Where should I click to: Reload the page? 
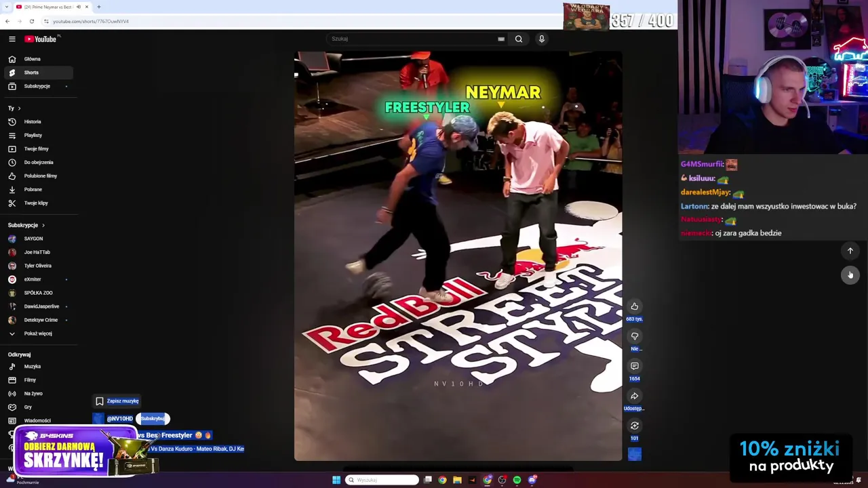[x=32, y=21]
